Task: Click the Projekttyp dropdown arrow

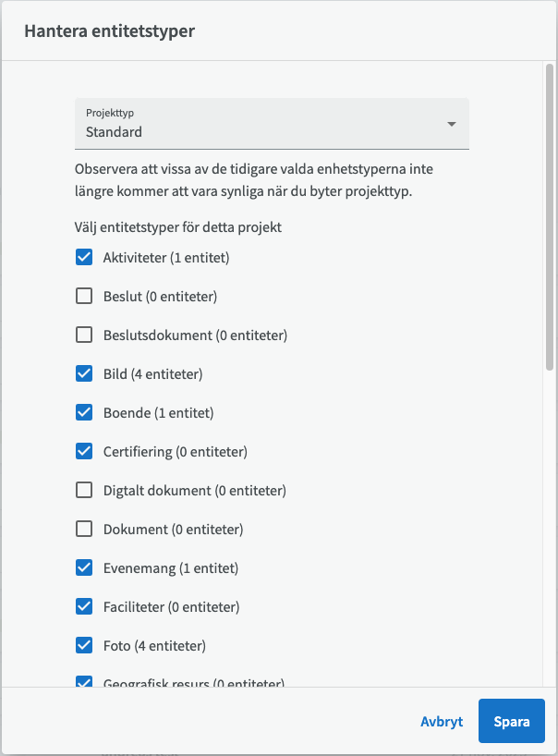Action: click(452, 125)
